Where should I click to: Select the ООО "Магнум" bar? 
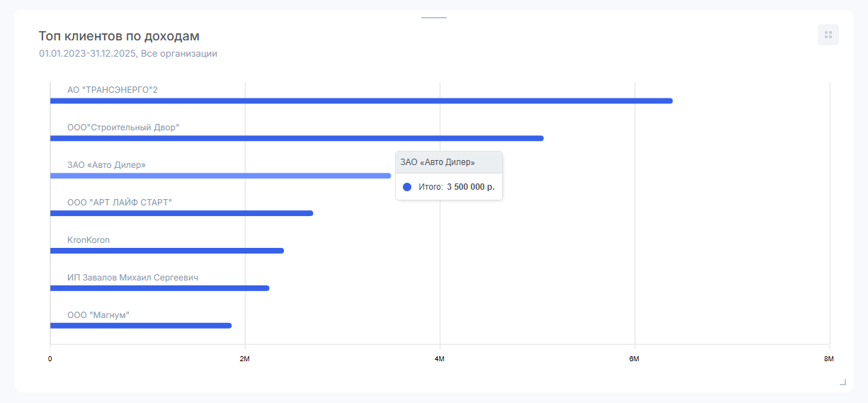[140, 326]
